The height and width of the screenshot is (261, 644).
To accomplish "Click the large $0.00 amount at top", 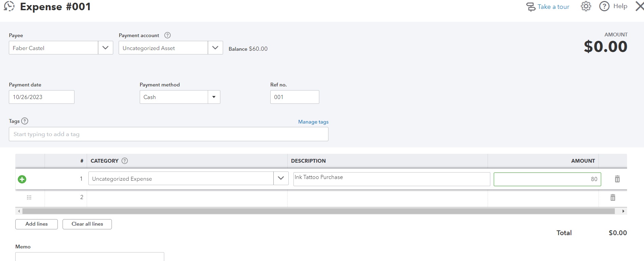I will pyautogui.click(x=606, y=47).
